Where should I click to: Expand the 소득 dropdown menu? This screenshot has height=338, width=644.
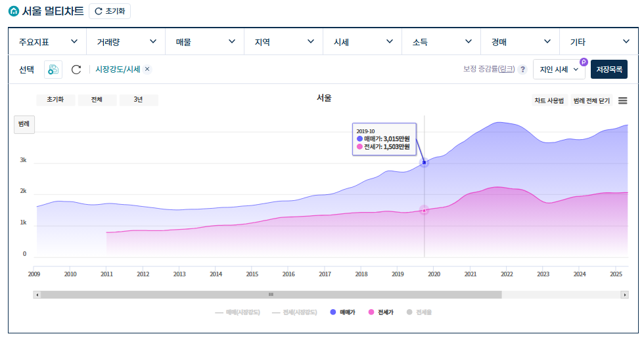pos(442,41)
